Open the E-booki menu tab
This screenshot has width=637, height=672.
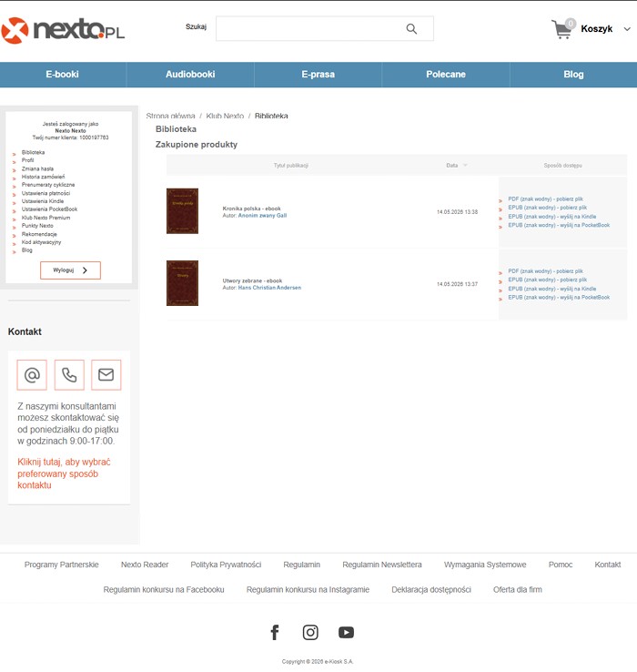click(x=63, y=75)
